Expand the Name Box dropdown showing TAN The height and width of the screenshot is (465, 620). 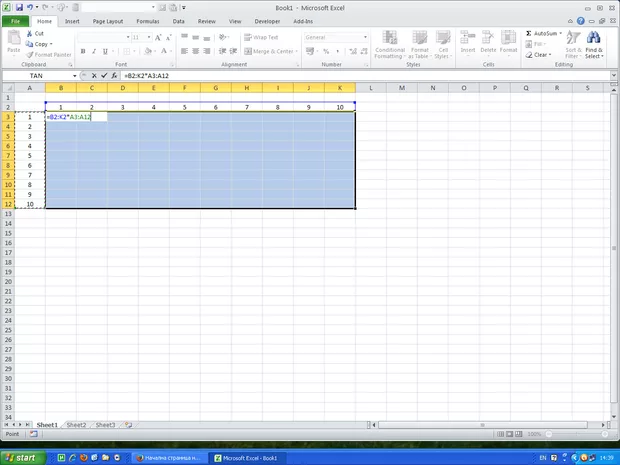(74, 76)
